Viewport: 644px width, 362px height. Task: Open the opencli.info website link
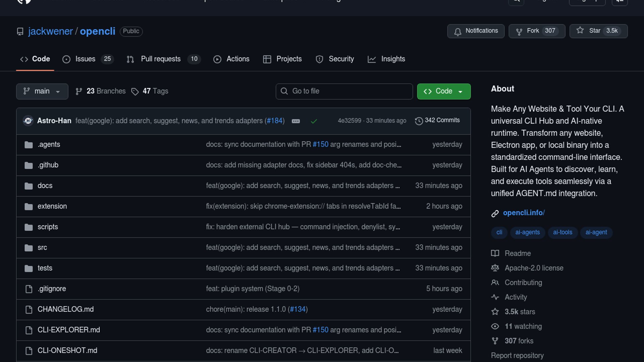[x=524, y=213]
